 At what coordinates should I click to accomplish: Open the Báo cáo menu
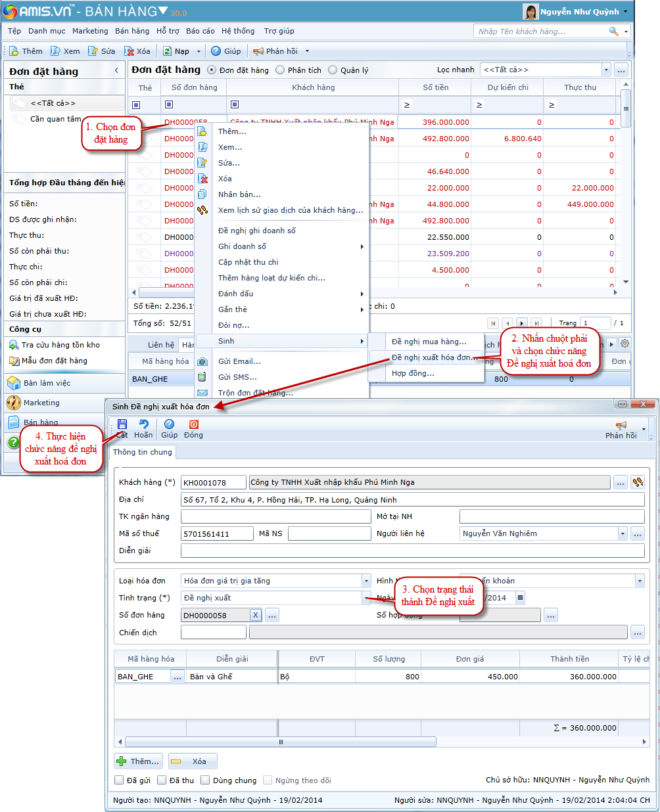tap(200, 31)
